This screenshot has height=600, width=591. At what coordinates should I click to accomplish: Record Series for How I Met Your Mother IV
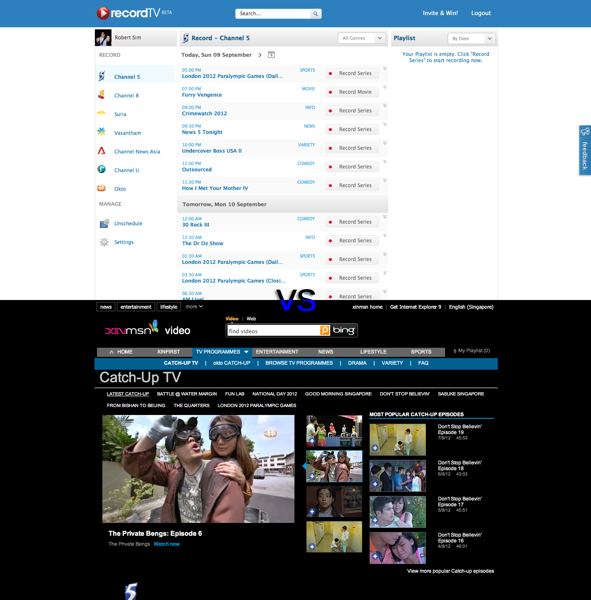[x=352, y=185]
